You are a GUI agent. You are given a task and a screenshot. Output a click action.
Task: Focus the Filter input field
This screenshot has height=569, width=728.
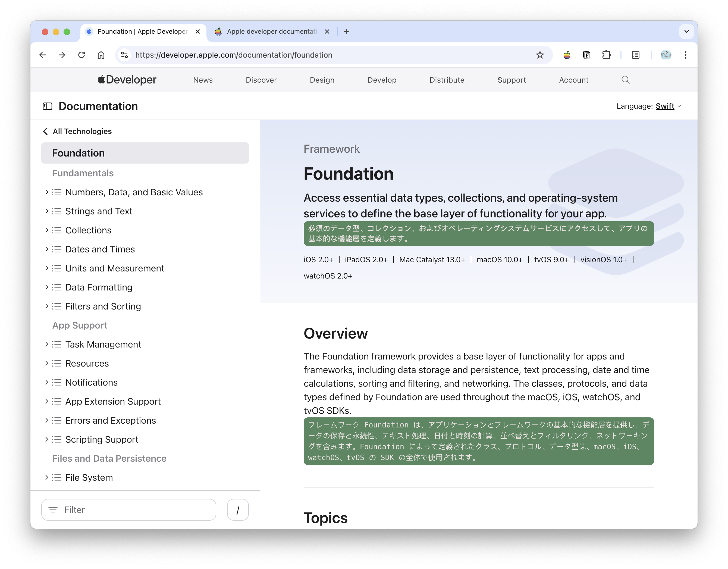(x=129, y=510)
